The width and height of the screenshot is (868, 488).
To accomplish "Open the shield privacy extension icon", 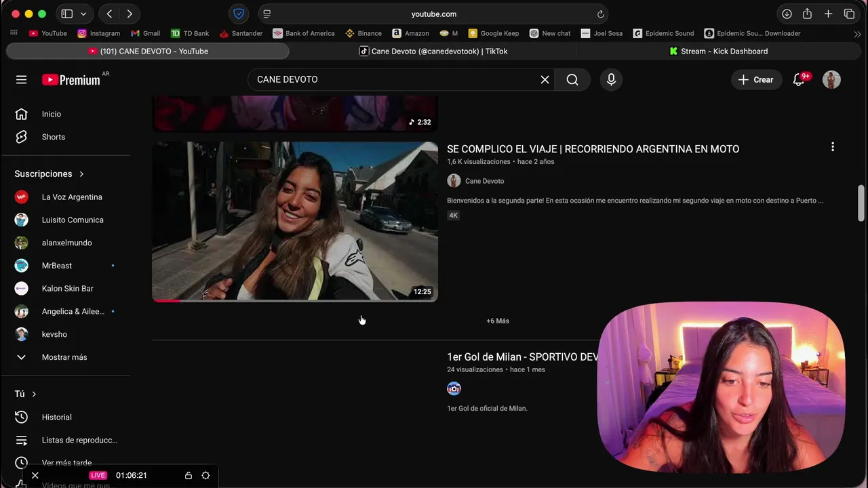I will (x=239, y=14).
